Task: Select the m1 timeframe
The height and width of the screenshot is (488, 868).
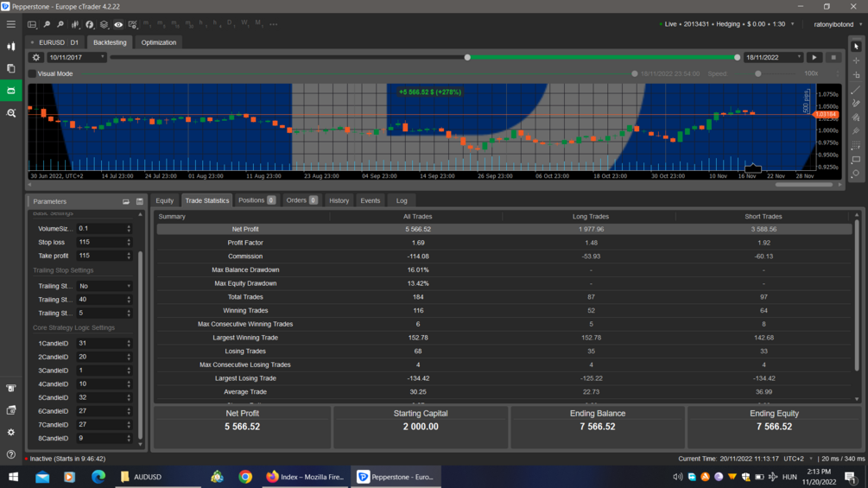Action: coord(147,24)
